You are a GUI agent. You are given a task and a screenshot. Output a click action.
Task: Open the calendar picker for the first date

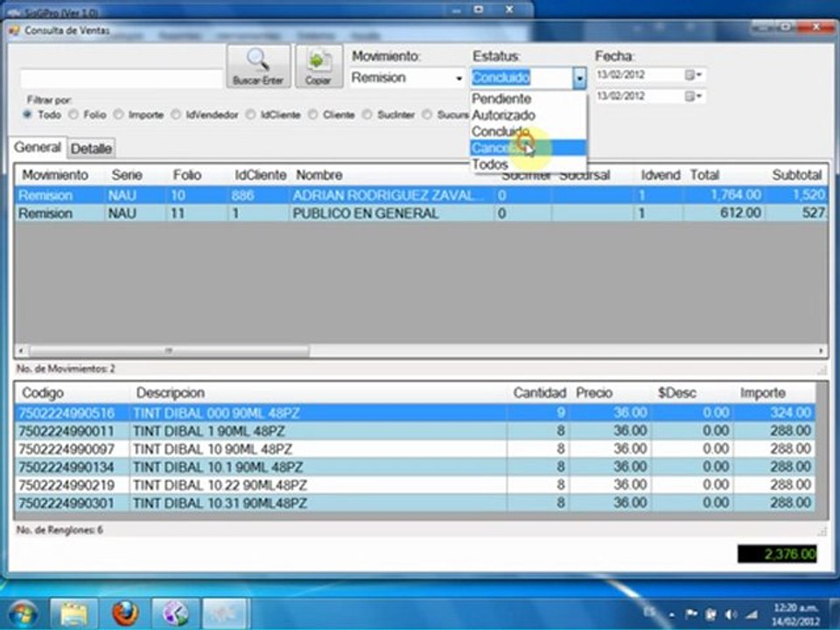(694, 75)
